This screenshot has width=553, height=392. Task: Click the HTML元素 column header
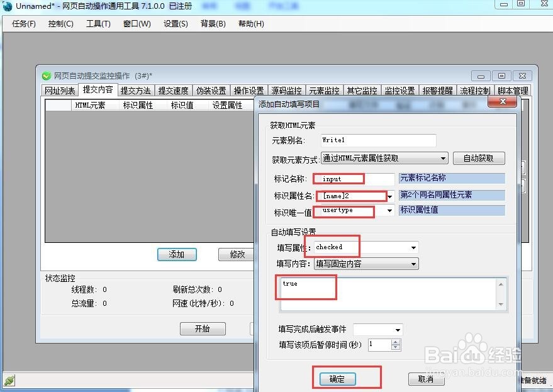[x=91, y=105]
